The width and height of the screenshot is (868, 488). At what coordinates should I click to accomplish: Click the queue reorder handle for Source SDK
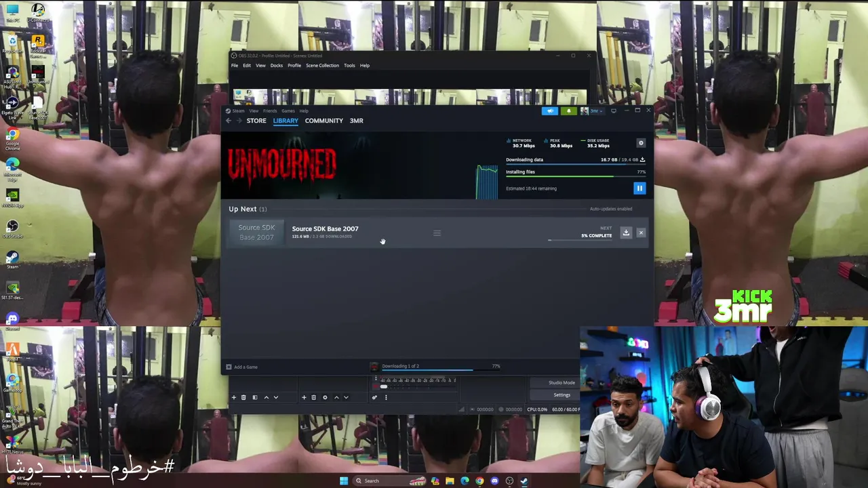437,233
